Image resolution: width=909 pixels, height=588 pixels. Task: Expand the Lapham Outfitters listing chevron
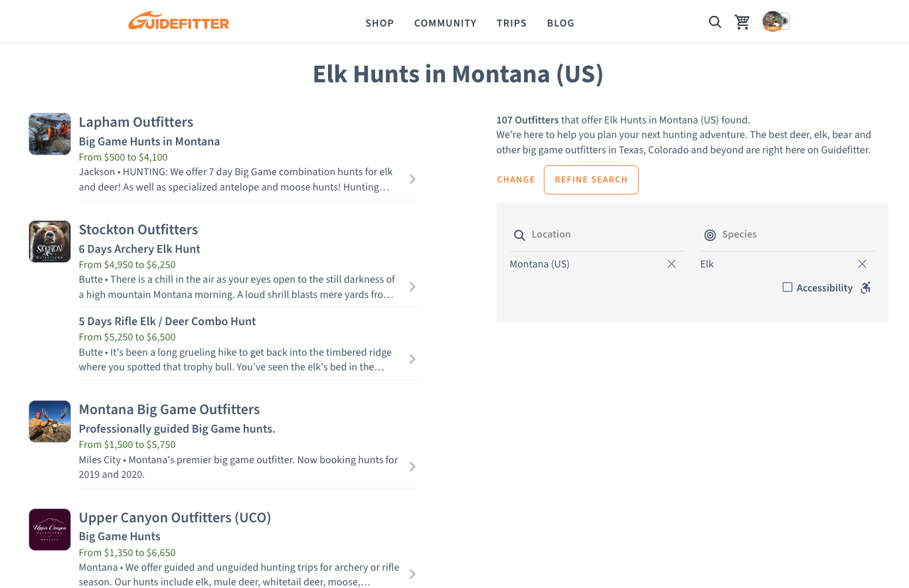412,179
